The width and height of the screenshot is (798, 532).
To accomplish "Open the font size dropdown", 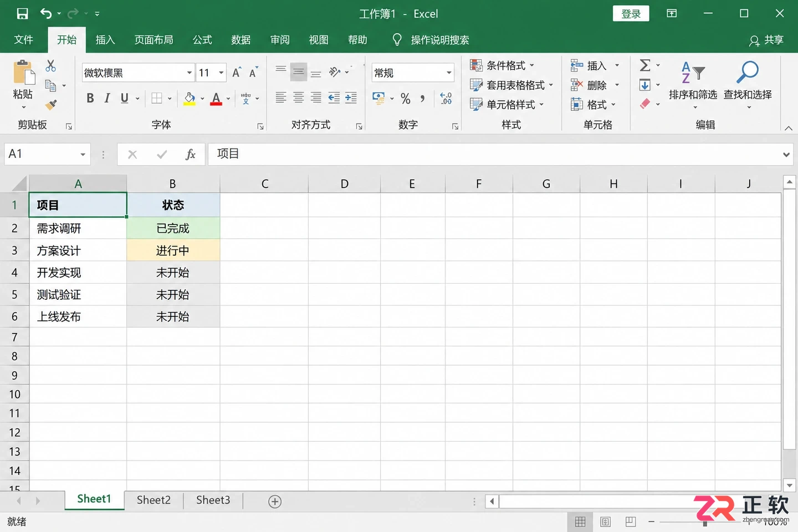I will pos(221,73).
